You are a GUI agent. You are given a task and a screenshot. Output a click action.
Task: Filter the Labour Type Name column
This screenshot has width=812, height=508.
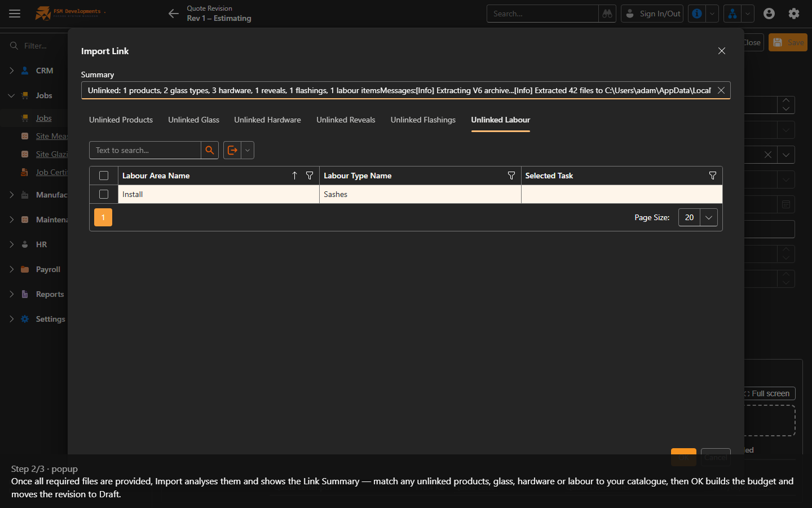point(511,176)
